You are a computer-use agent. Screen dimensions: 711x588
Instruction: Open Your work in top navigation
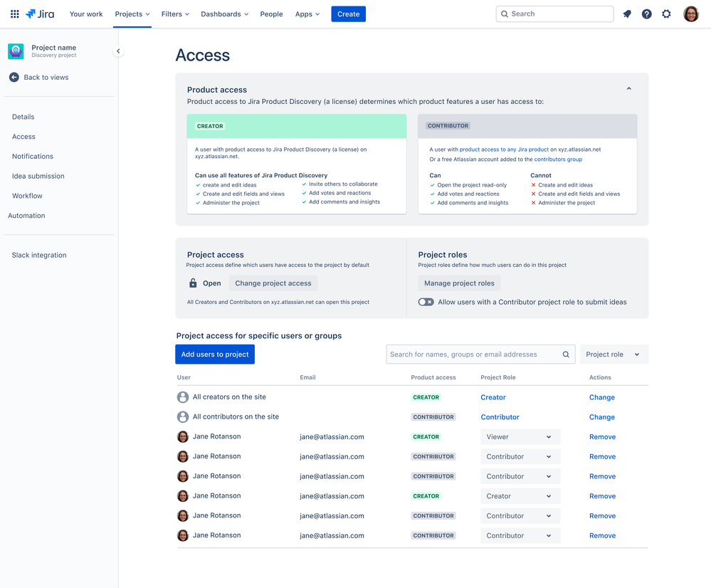(86, 14)
